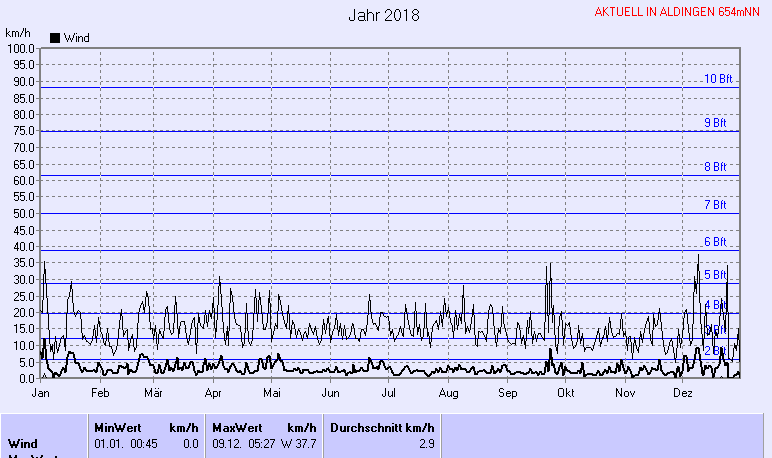Click the Wind row label in table
This screenshot has height=458, width=772.
pyautogui.click(x=23, y=443)
